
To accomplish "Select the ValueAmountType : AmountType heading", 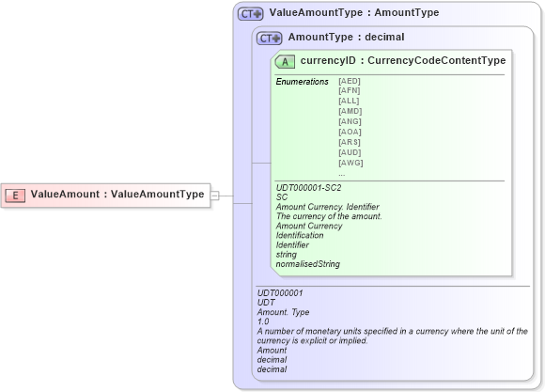I will coord(354,13).
